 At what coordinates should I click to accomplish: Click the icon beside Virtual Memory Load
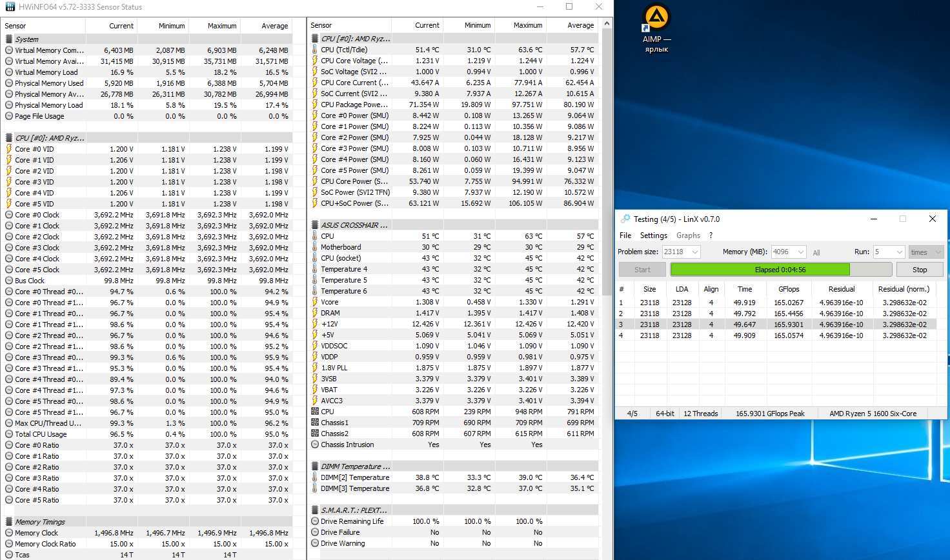(x=9, y=72)
